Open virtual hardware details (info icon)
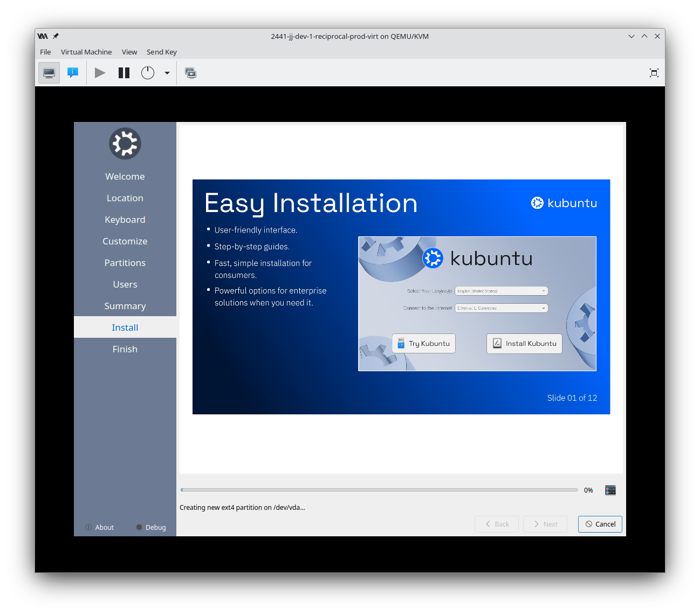Screen dimensions: 700x614 [x=73, y=73]
